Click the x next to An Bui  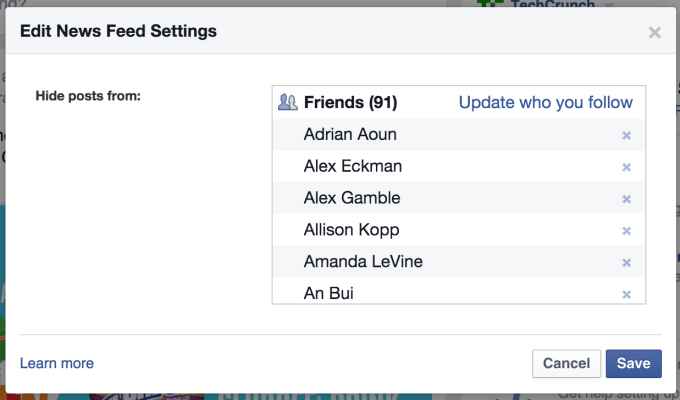626,294
